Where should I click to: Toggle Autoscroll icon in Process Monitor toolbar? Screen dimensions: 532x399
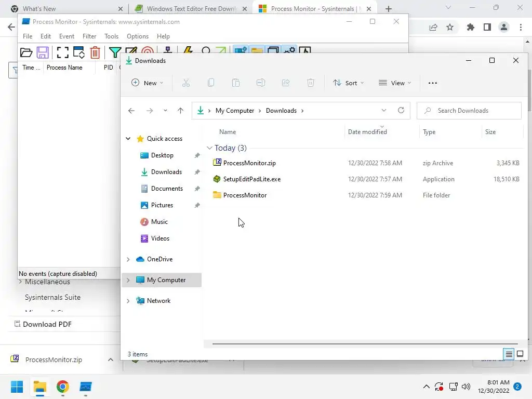pyautogui.click(x=79, y=52)
